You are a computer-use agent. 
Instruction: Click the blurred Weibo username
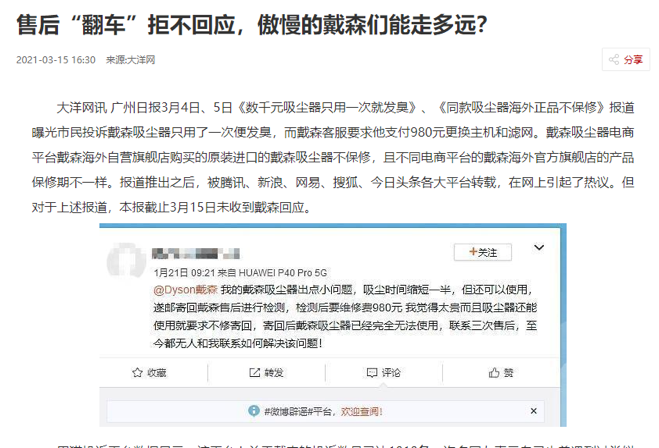pyautogui.click(x=195, y=253)
